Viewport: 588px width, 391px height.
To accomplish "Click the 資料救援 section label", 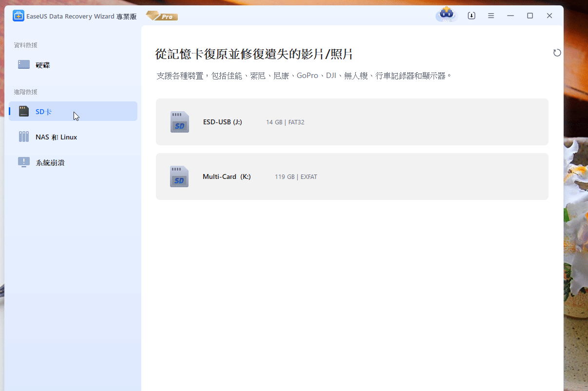I will [26, 45].
